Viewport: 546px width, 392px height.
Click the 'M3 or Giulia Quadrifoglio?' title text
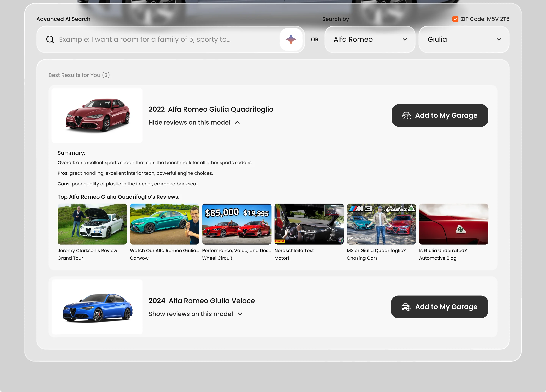click(x=376, y=251)
